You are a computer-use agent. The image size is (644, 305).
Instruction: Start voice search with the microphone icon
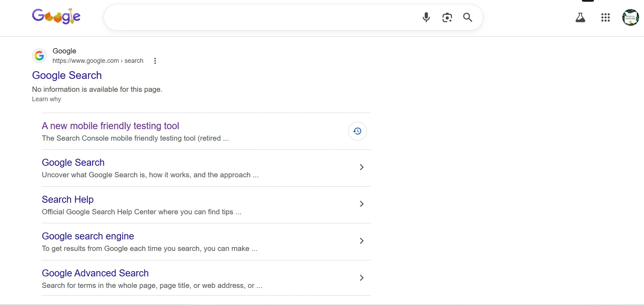pos(426,17)
